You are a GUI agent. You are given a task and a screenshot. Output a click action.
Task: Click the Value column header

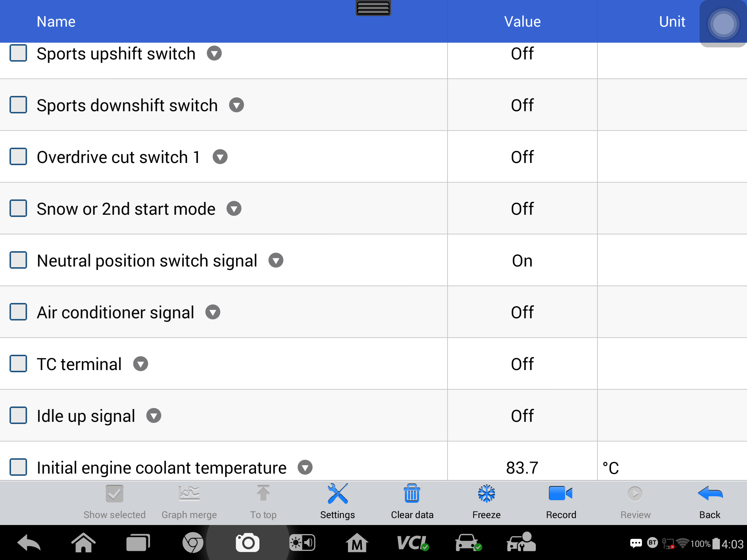522,22
